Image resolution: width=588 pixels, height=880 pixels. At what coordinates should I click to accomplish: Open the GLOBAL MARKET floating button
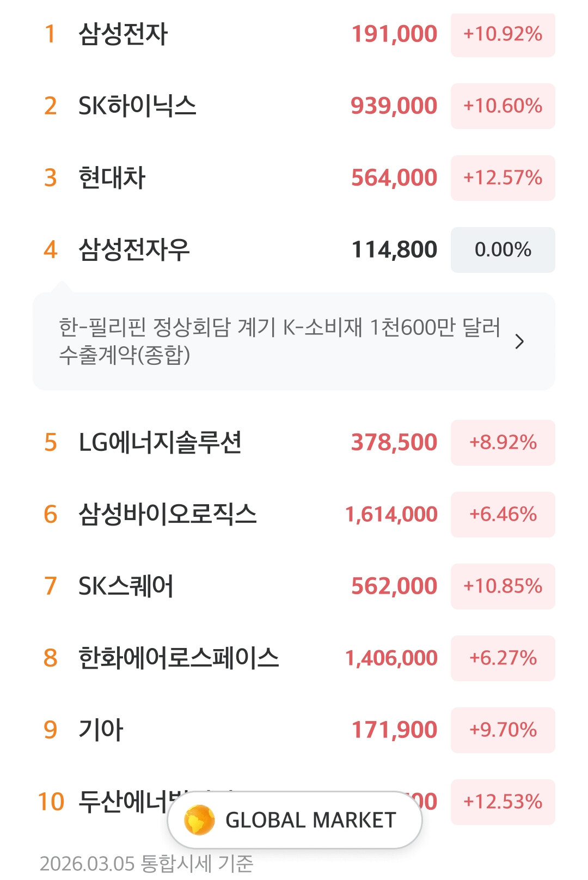(310, 820)
